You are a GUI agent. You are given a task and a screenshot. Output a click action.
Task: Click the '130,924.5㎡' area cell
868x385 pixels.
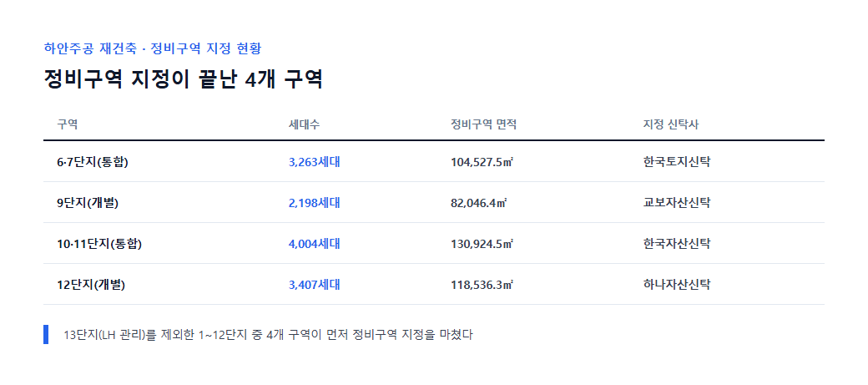point(482,244)
